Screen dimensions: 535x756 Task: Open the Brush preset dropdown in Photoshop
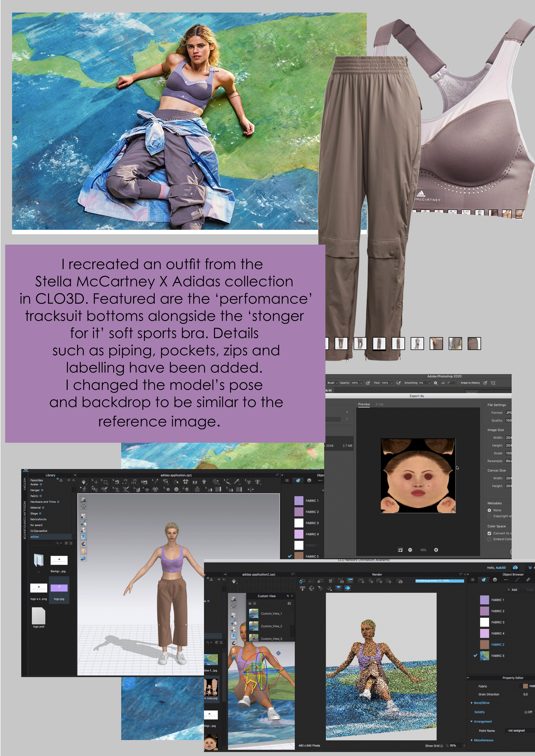[332, 383]
